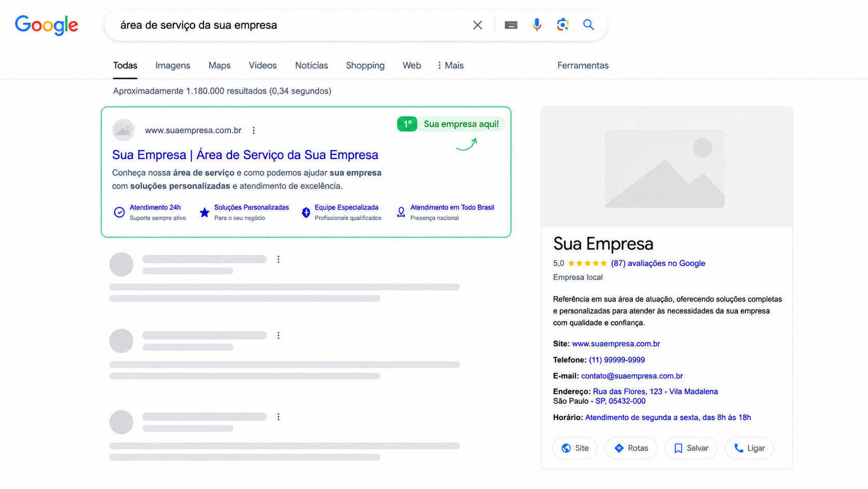Save the business with Salvar button
868x489 pixels.
(691, 448)
